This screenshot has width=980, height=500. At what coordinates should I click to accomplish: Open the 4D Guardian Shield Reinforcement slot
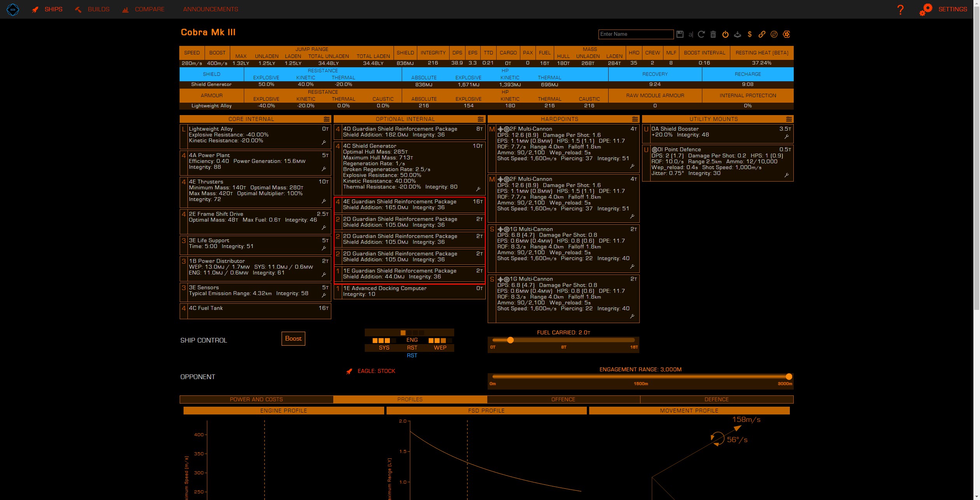(x=409, y=132)
